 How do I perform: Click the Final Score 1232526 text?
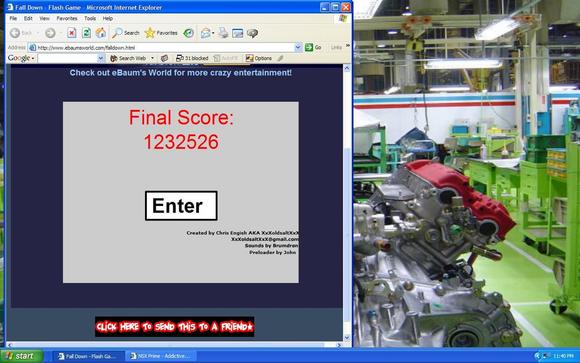point(181,130)
